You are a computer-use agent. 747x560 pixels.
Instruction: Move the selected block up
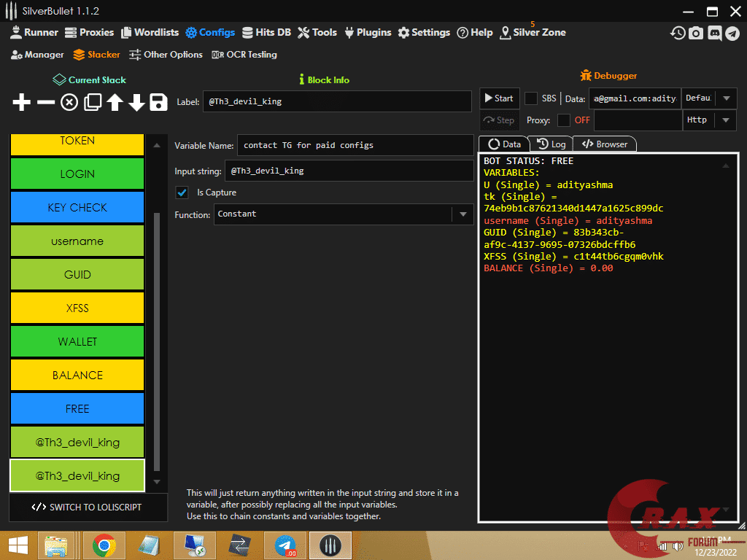coord(114,102)
